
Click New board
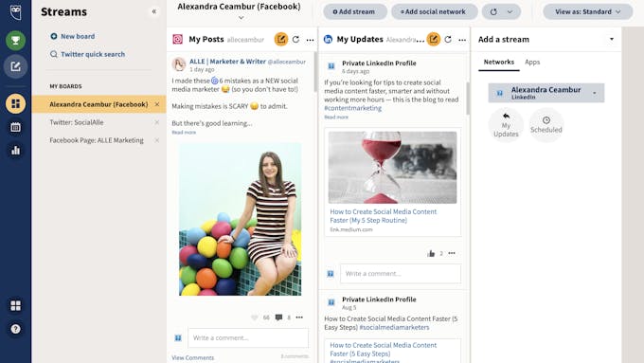click(72, 36)
